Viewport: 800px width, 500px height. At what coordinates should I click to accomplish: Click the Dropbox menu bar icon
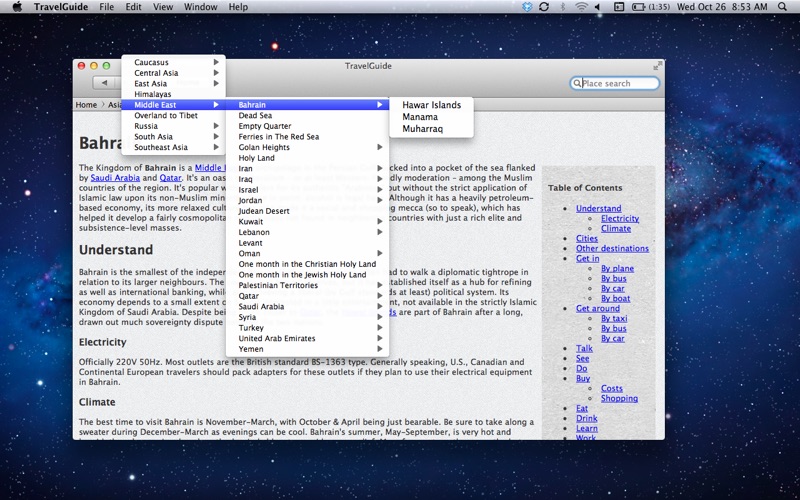click(528, 7)
